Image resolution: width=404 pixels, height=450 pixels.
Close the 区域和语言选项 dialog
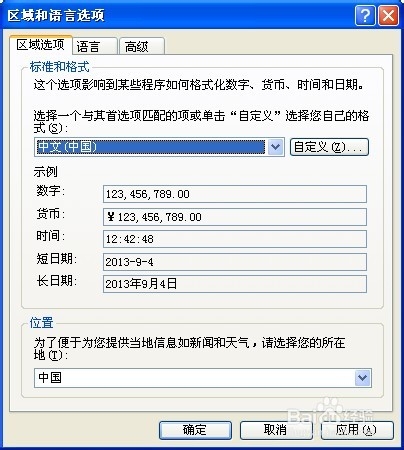coord(388,15)
